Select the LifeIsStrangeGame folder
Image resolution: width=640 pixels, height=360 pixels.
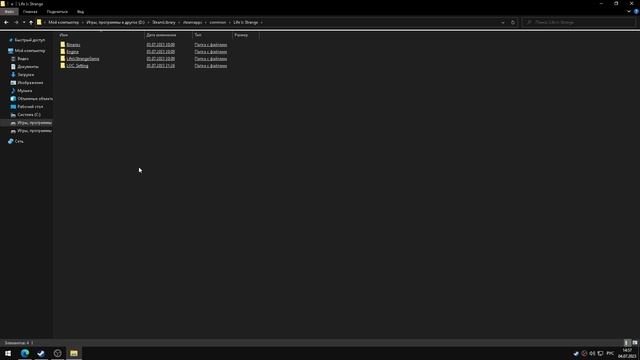pos(83,58)
